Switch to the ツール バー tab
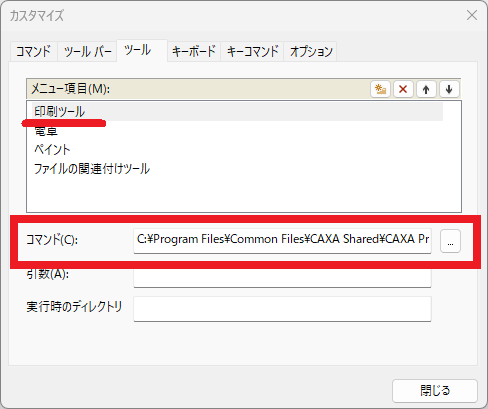This screenshot has height=409, width=488. tap(87, 51)
